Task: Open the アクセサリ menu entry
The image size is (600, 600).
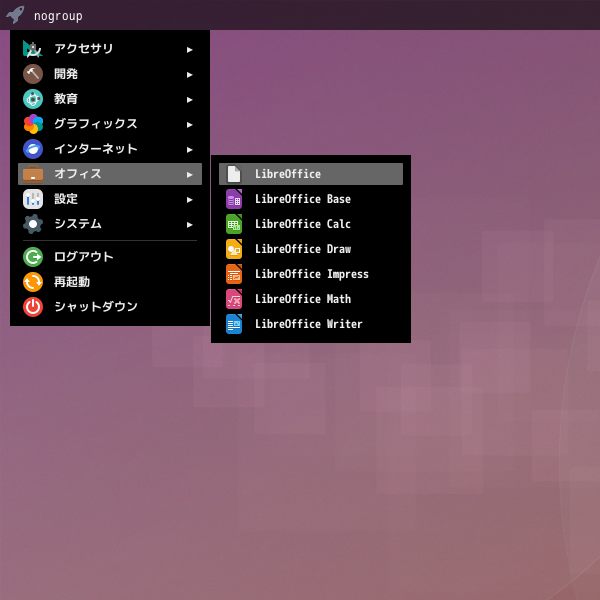Action: point(110,49)
